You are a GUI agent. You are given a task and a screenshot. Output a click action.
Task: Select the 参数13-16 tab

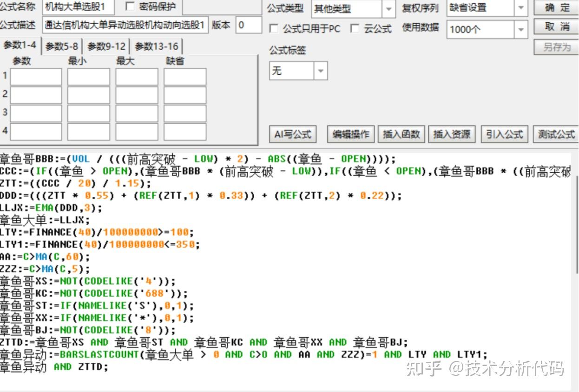pos(157,46)
